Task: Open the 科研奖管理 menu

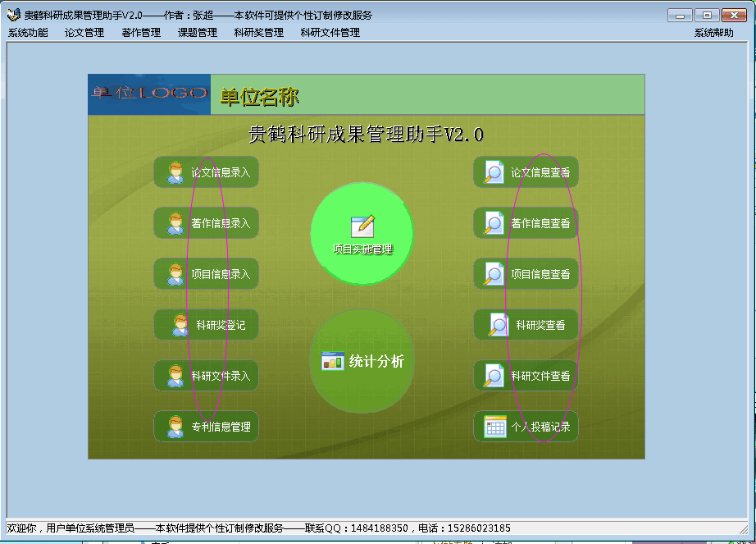Action: tap(258, 33)
